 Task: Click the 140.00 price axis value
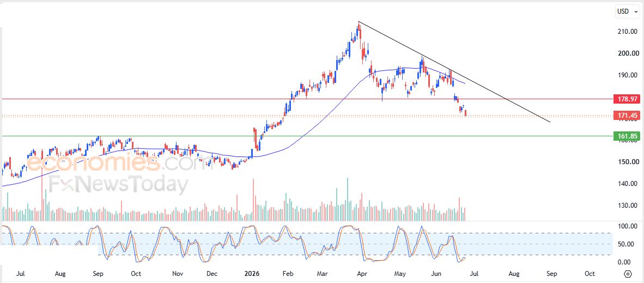(628, 183)
